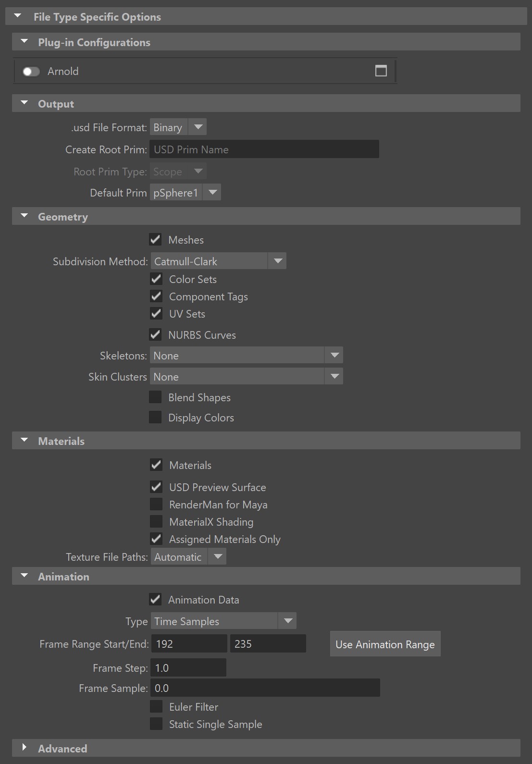Click the Use Animation Range button
This screenshot has height=764, width=532.
(385, 644)
